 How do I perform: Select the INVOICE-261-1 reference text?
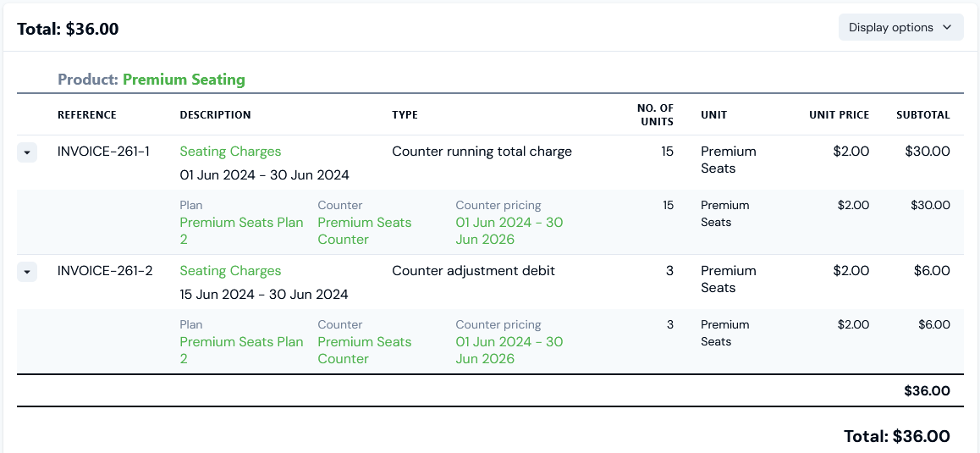103,152
